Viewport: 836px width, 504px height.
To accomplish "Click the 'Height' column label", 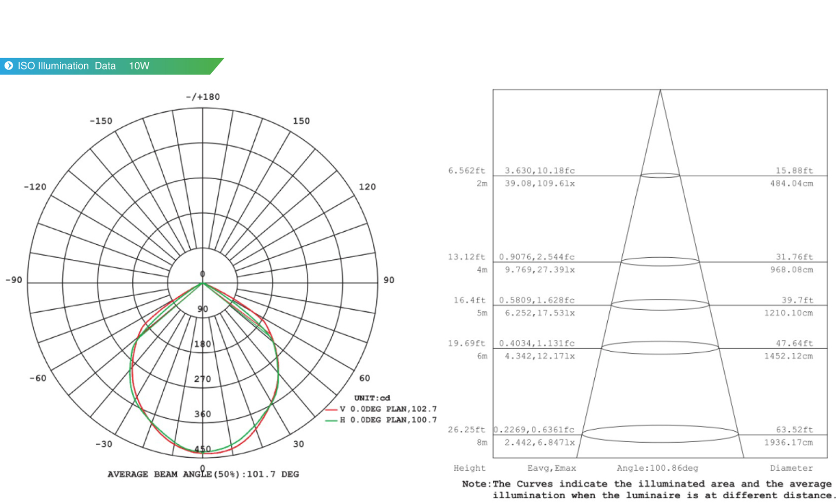I will (x=469, y=468).
